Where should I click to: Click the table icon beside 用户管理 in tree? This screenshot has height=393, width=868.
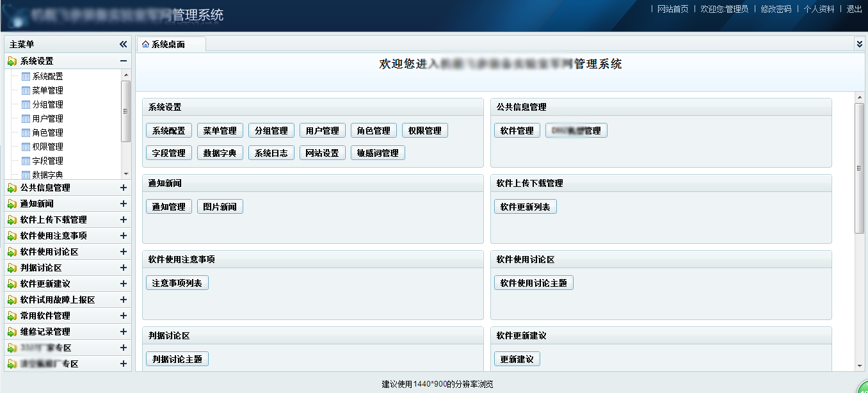coord(26,118)
